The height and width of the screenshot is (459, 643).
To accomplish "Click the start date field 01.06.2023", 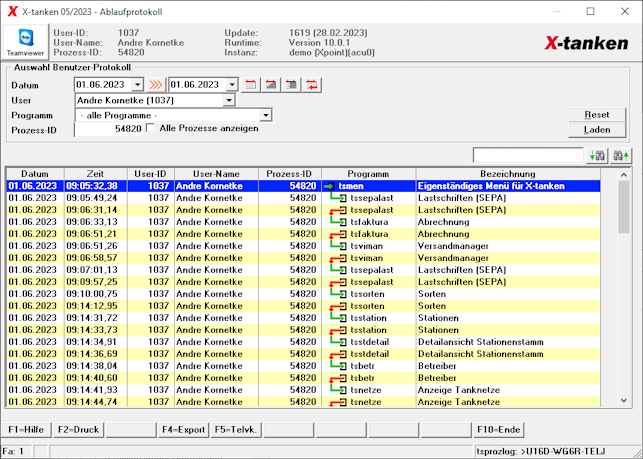I will point(103,85).
